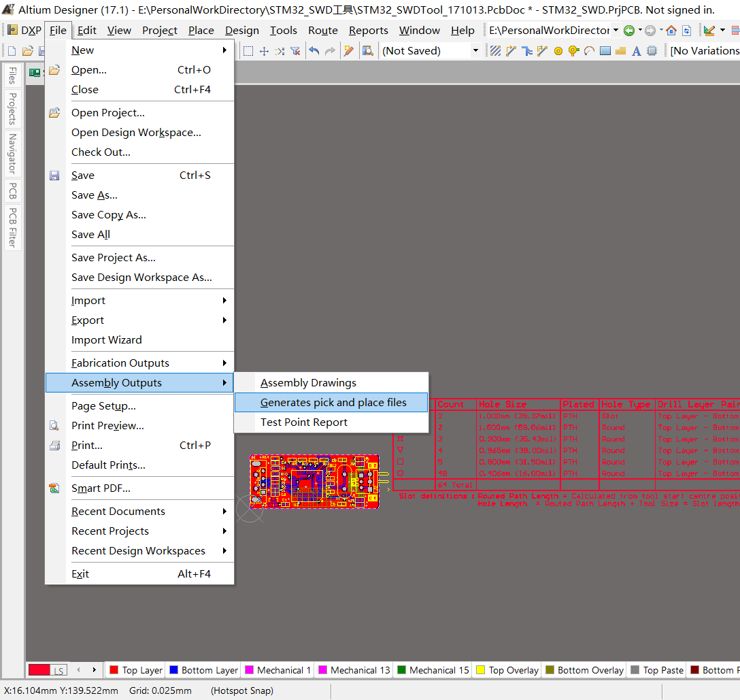Viewport: 740px width, 700px height.
Task: Click the layer tabs left arrow
Action: click(x=78, y=670)
